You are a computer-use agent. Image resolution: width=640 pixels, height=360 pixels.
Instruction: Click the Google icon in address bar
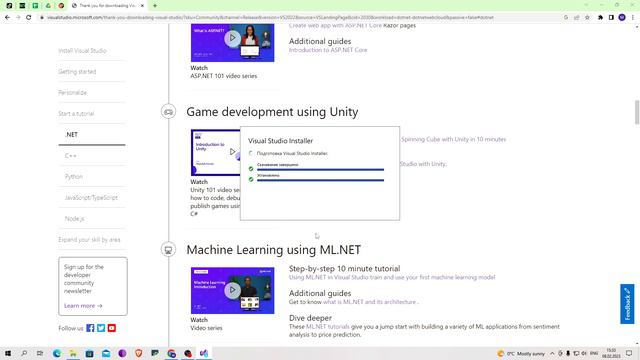click(566, 18)
